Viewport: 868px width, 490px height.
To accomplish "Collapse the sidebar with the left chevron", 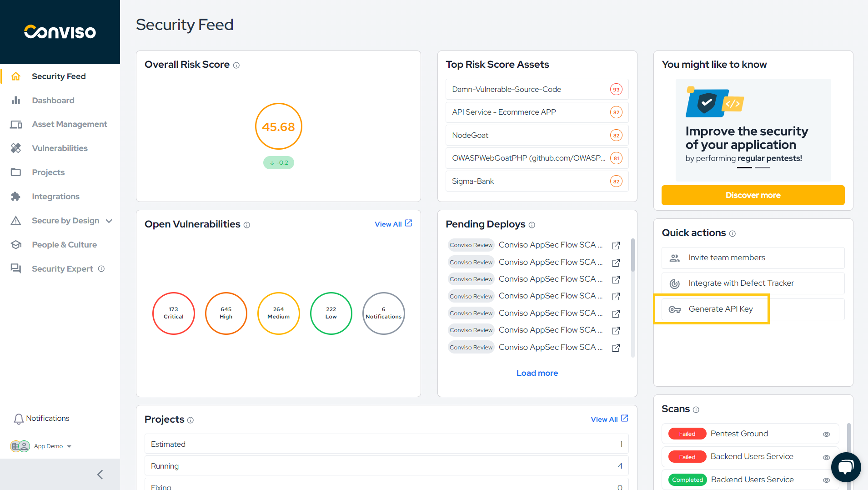I will pos(100,475).
